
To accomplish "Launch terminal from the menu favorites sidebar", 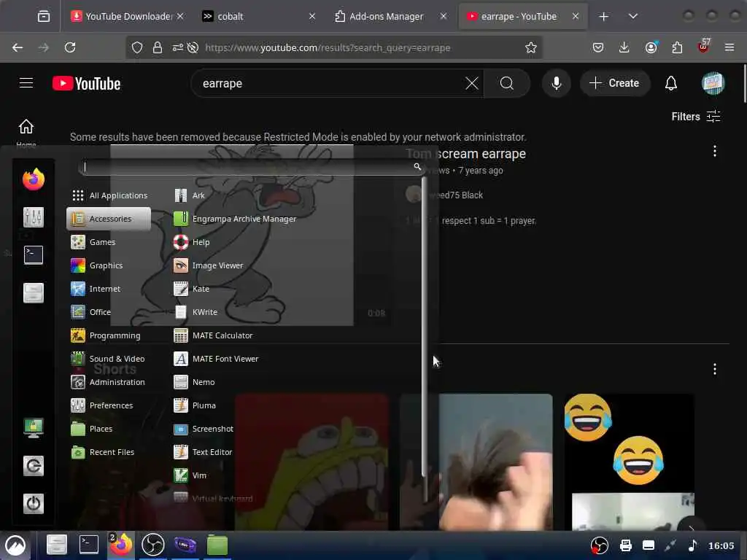I will (x=34, y=254).
